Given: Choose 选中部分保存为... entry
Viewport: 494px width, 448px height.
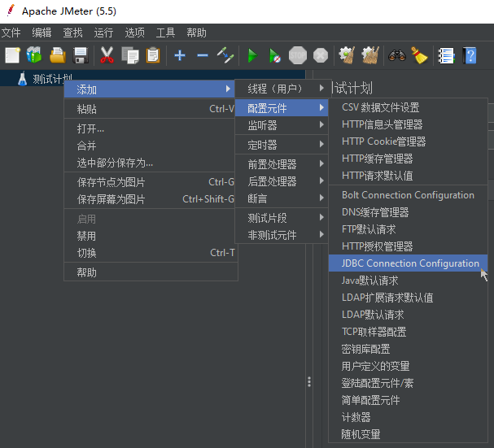Looking at the screenshot, I should click(151, 163).
